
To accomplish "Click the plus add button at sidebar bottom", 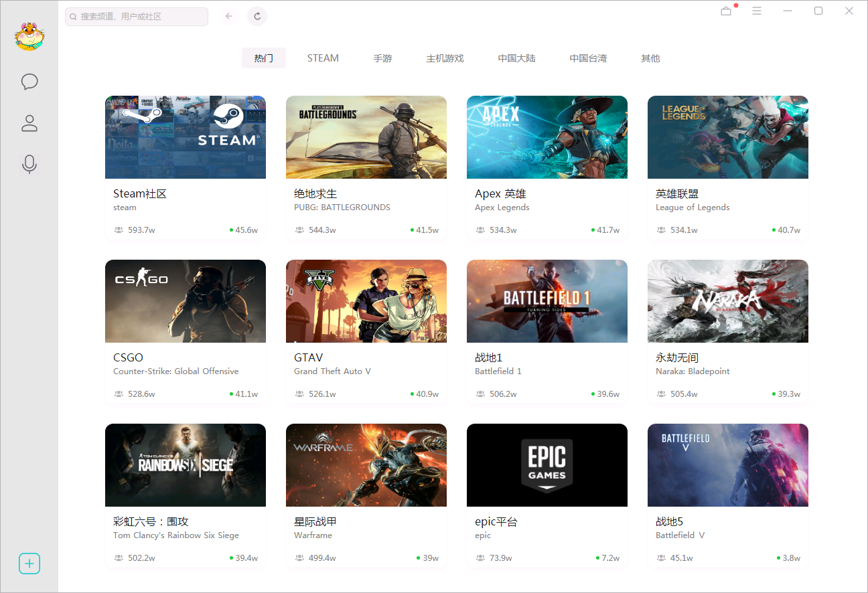I will (29, 564).
